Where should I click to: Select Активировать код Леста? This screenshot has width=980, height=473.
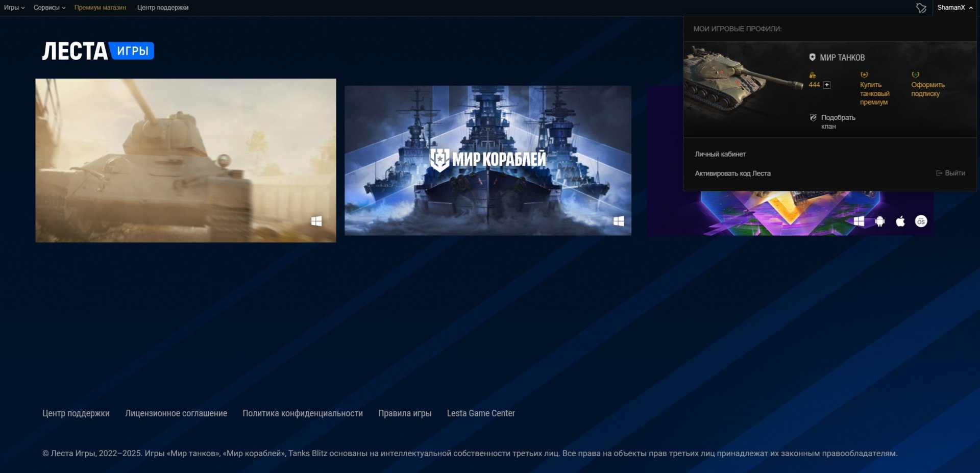(732, 173)
